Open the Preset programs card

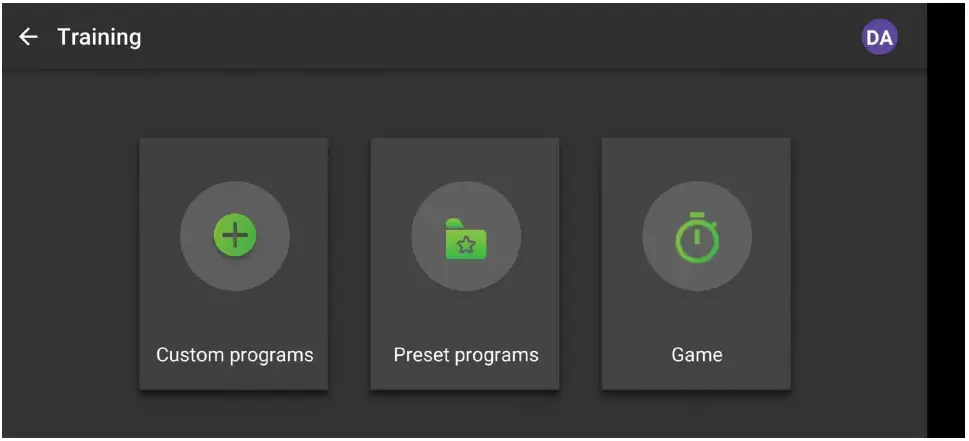(465, 264)
